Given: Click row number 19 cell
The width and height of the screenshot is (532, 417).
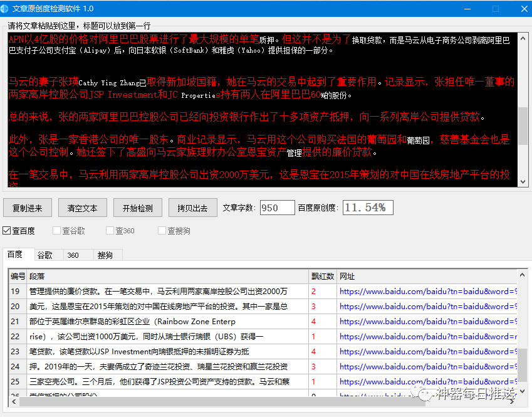Looking at the screenshot, I should point(18,292).
